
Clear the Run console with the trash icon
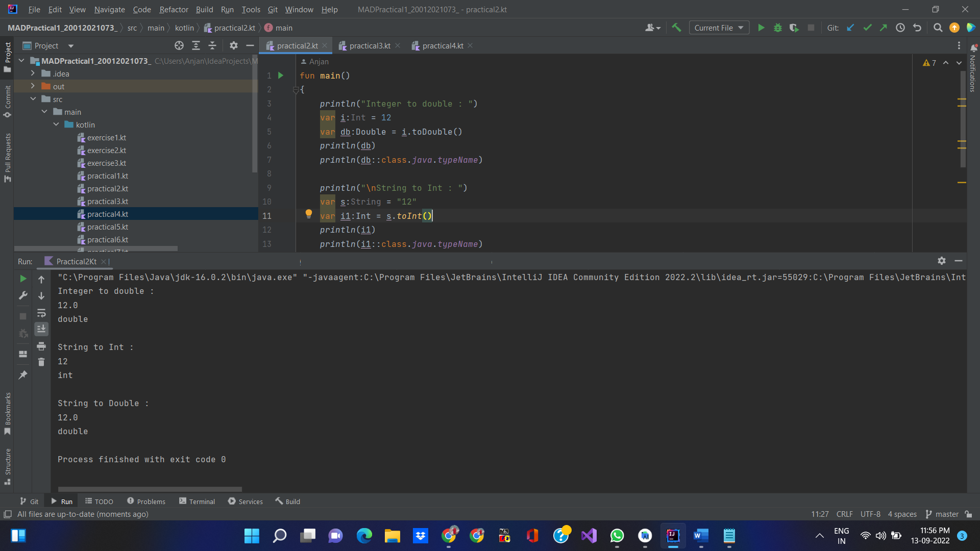tap(41, 362)
